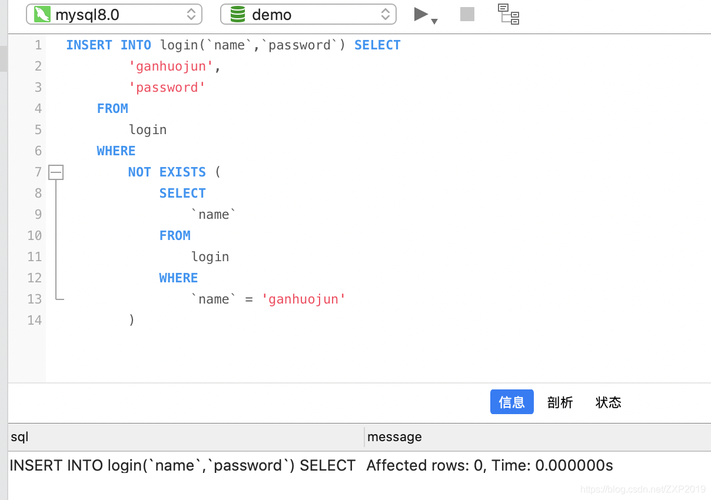
Task: Click the FROM keyword on line 10
Action: (x=175, y=236)
